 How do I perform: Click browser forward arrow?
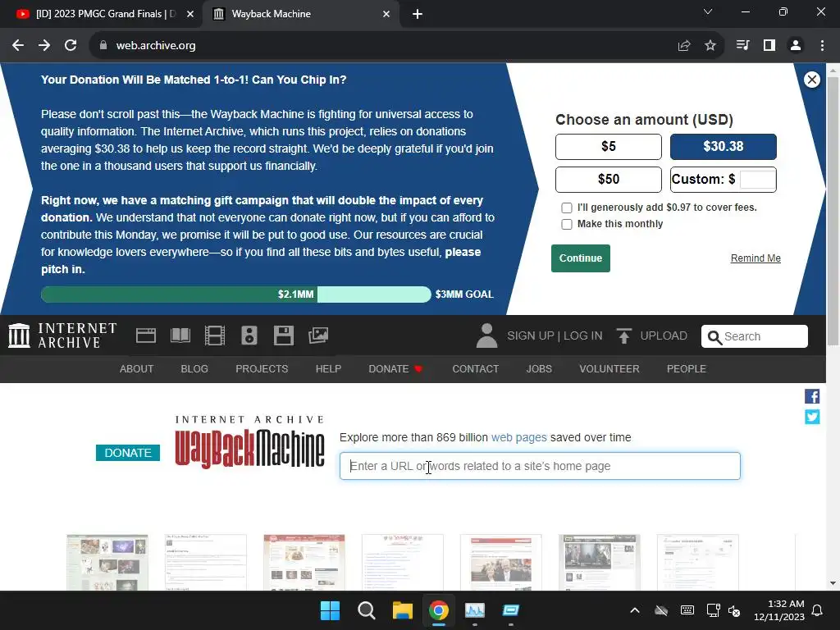pos(44,46)
